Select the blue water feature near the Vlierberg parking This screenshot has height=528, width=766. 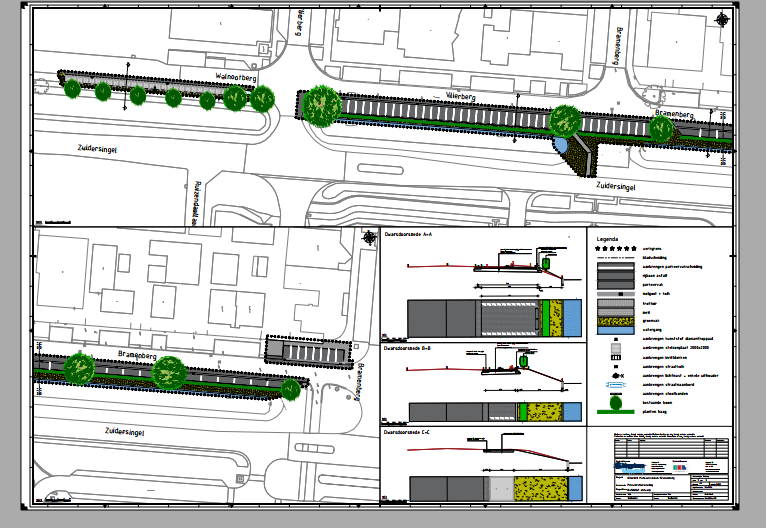(562, 146)
